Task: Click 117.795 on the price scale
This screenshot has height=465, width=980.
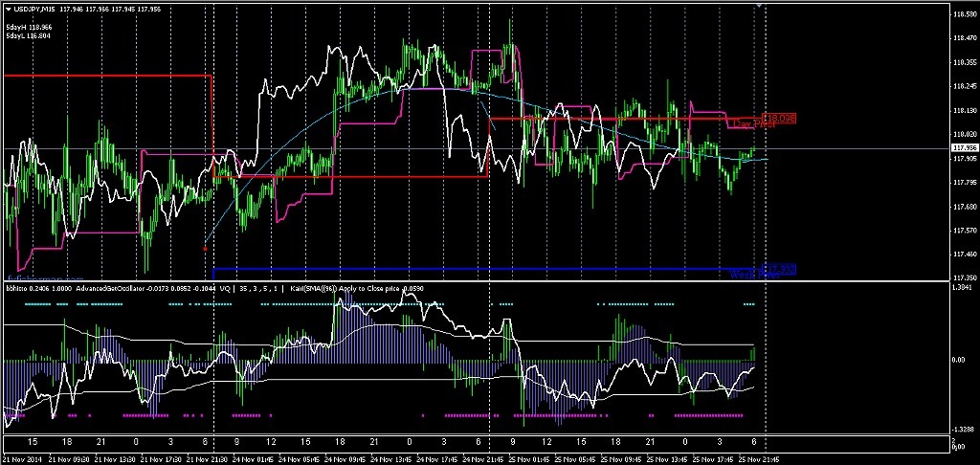Action: click(963, 183)
